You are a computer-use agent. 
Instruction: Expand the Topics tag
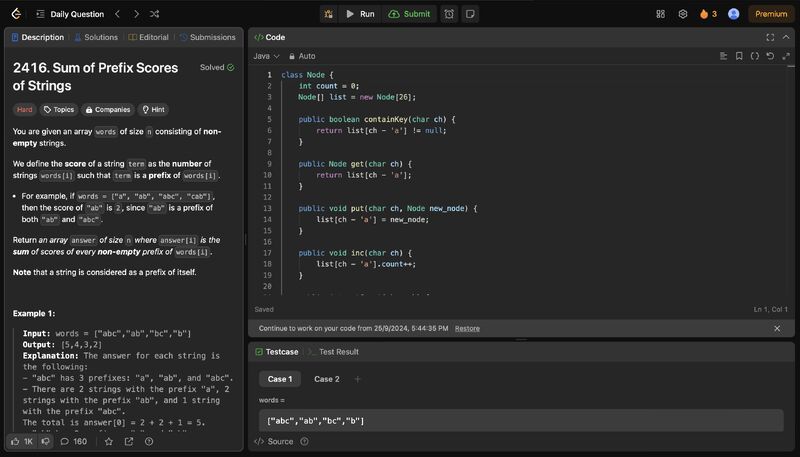coord(59,110)
